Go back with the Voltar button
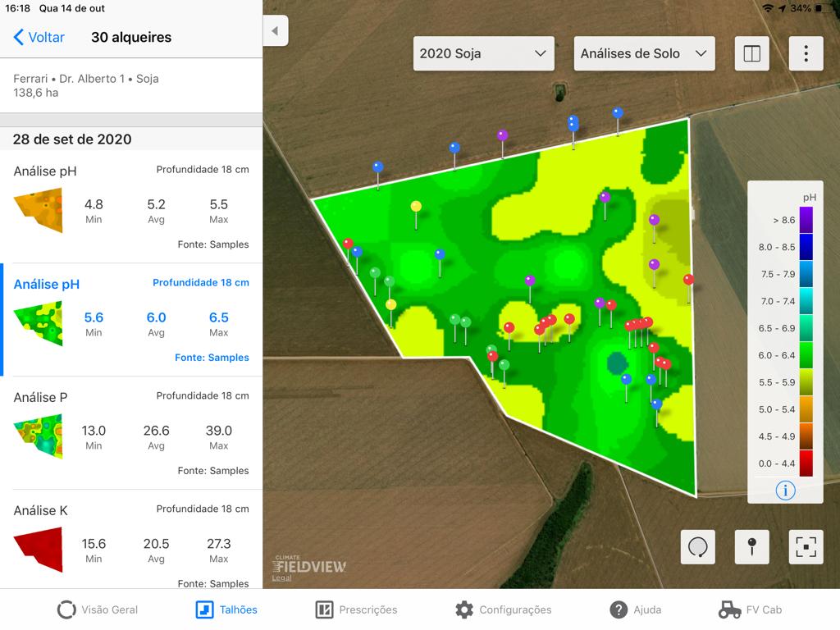Screen dimensions: 840x630 click(x=39, y=37)
